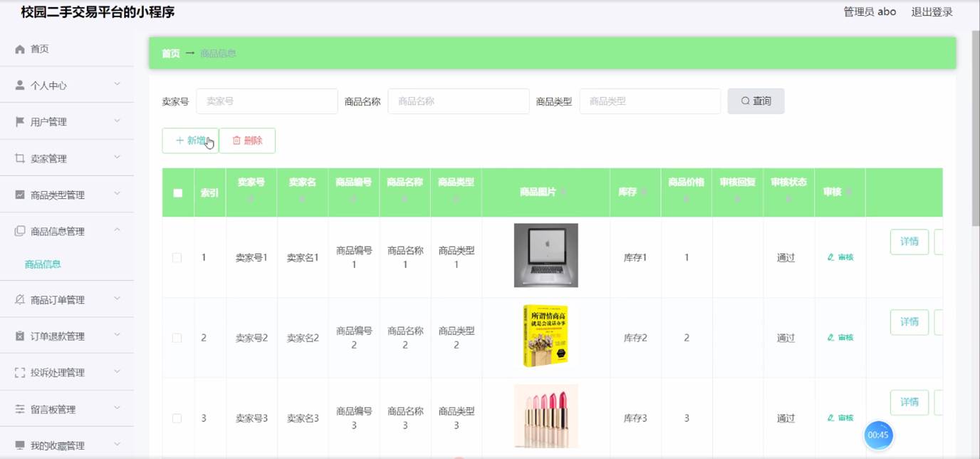Click the blue 00:45 timer badge
This screenshot has height=459, width=980.
878,435
